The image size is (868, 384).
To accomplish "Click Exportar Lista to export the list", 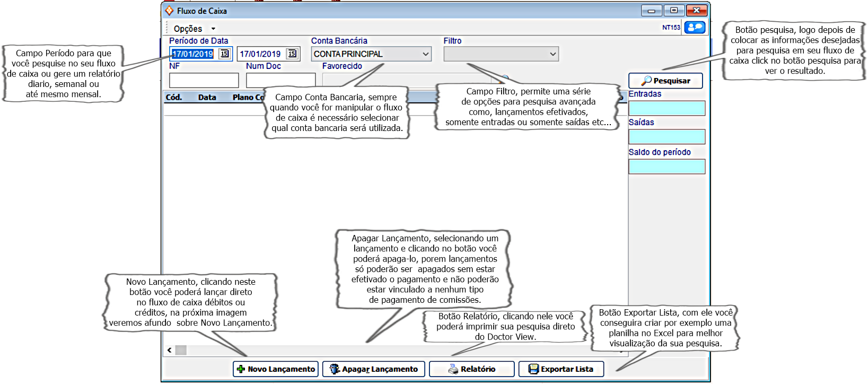I will (560, 369).
